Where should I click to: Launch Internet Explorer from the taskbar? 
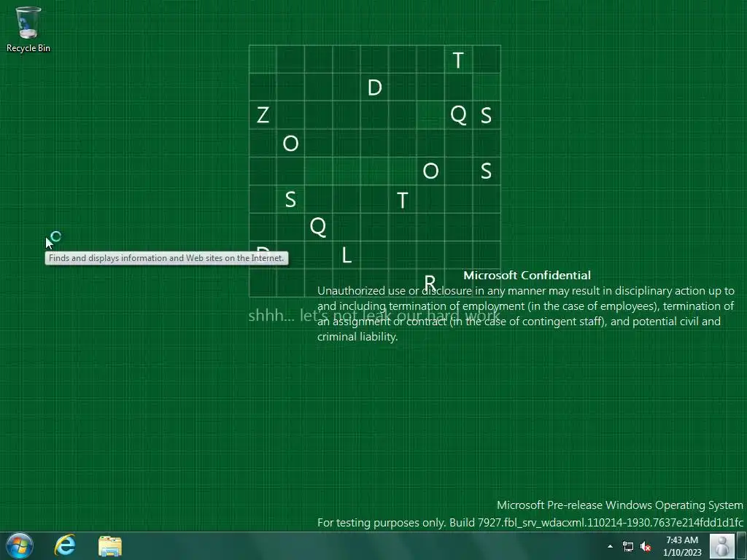point(65,545)
